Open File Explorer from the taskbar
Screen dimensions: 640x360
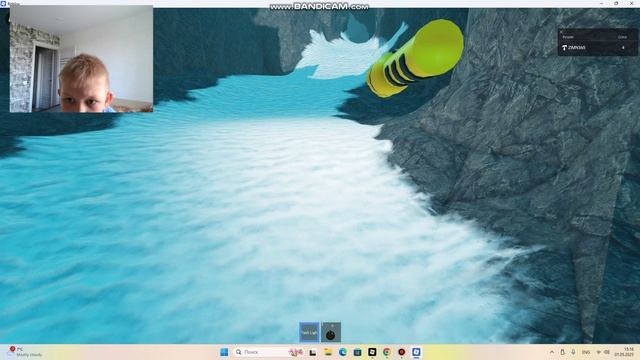(x=328, y=352)
